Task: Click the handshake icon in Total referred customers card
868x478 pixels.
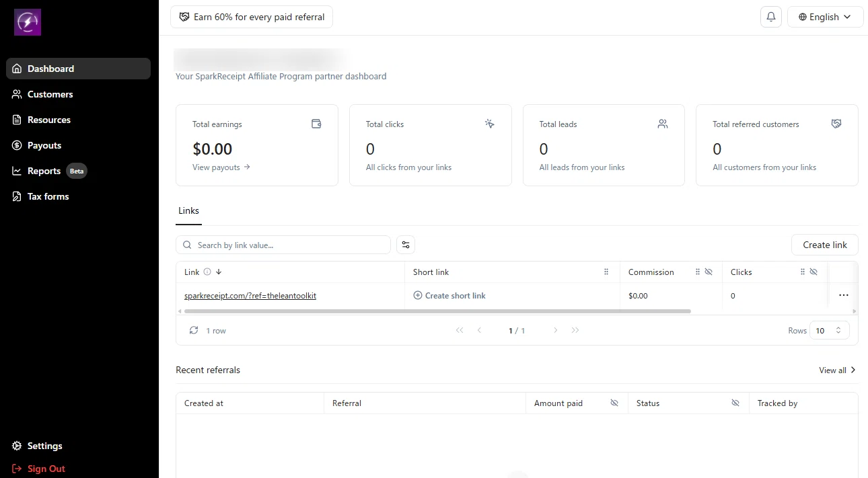Action: (x=836, y=124)
